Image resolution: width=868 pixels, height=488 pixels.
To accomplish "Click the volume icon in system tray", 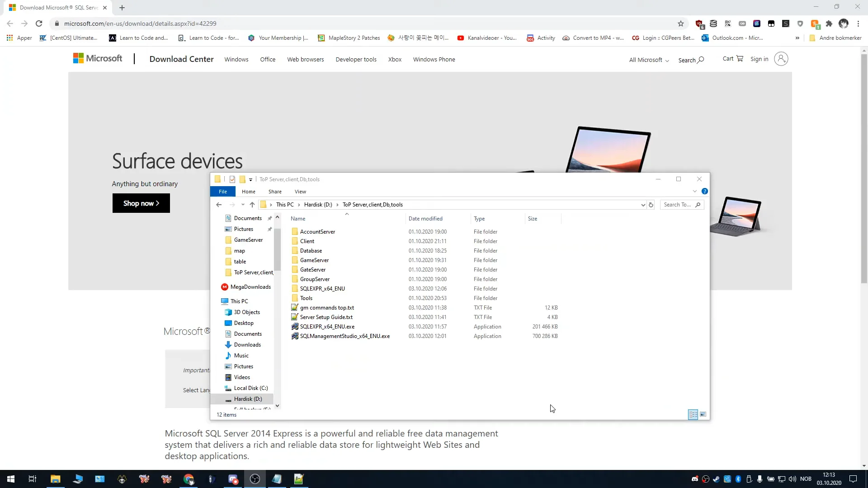I will pos(792,479).
